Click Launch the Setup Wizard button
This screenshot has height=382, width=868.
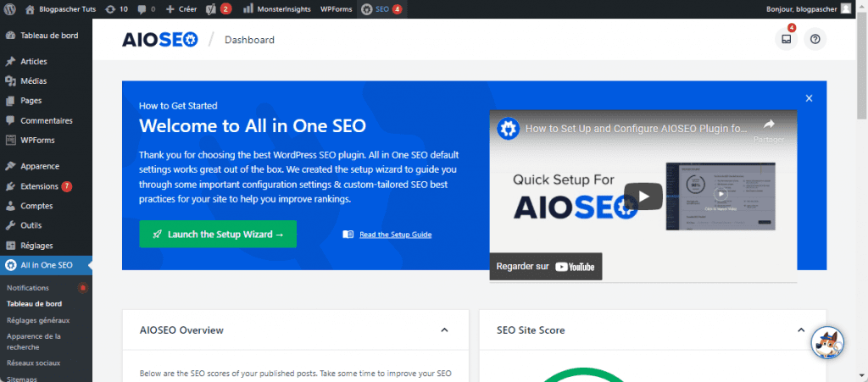coord(218,235)
